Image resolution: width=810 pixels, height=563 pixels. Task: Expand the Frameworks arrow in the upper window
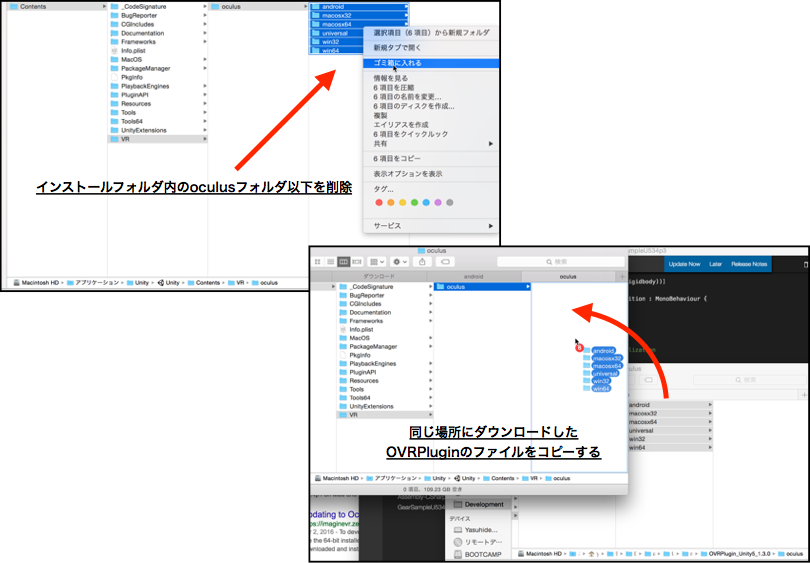pyautogui.click(x=205, y=42)
